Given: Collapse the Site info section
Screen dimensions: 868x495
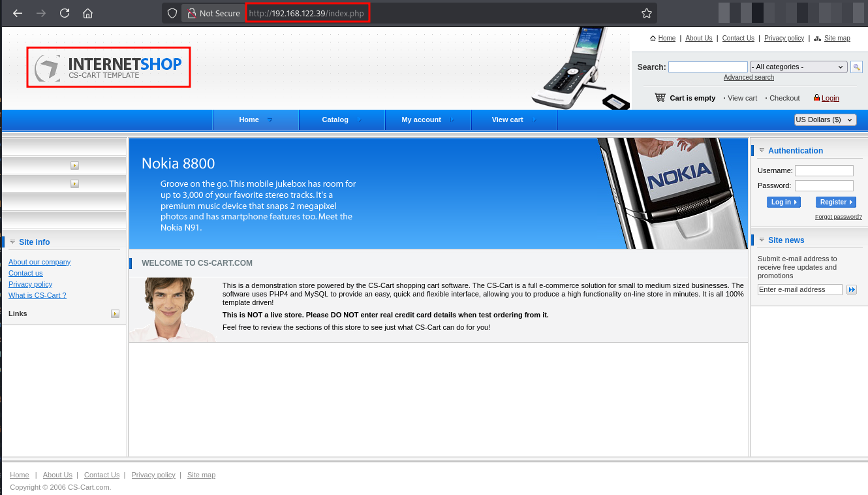Looking at the screenshot, I should click(x=12, y=242).
